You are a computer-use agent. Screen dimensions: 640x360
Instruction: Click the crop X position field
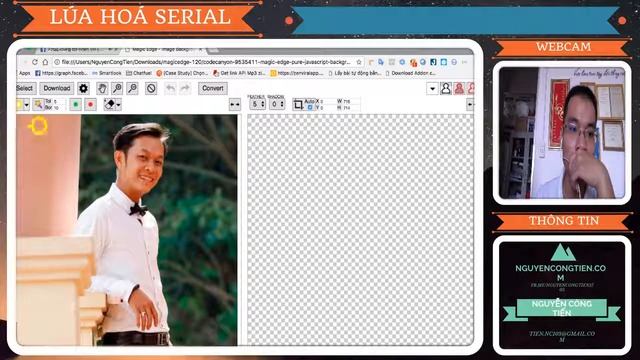[x=327, y=101]
